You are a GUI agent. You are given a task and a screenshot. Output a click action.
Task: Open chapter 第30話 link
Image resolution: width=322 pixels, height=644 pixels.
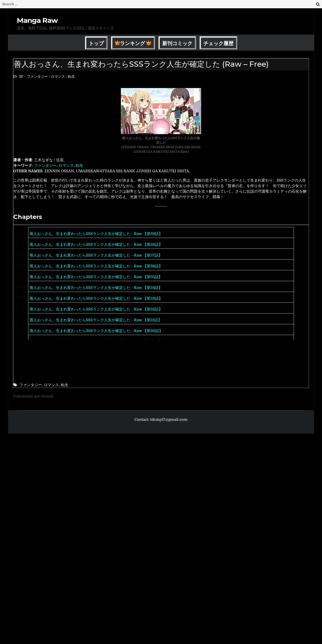pos(96,331)
